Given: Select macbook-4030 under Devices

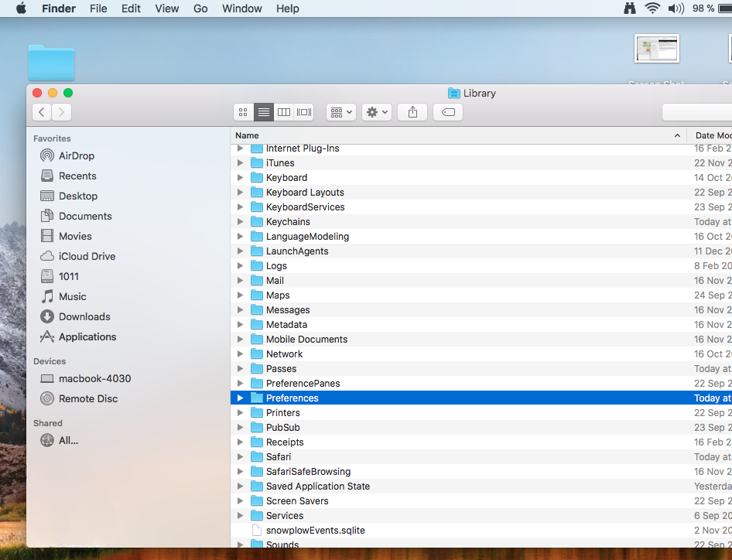Looking at the screenshot, I should 85,378.
